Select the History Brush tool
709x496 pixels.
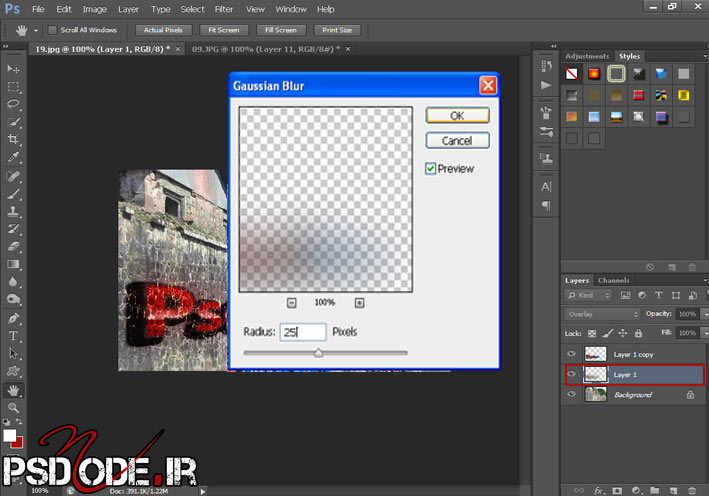tap(13, 229)
